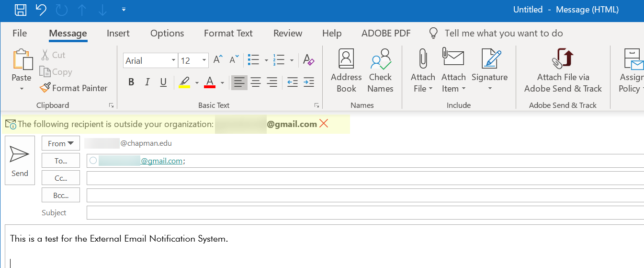The height and width of the screenshot is (268, 644).
Task: Open the Insert ribbon tab
Action: [118, 33]
